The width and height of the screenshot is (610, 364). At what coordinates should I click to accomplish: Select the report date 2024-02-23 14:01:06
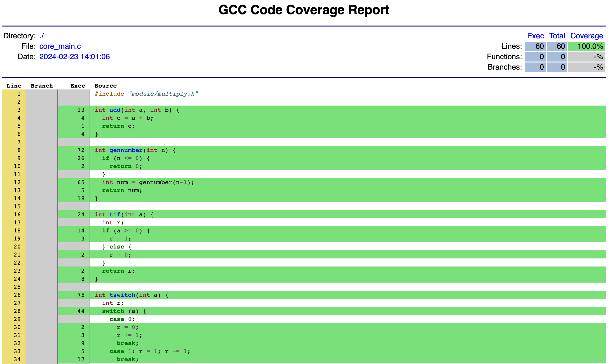tap(74, 57)
